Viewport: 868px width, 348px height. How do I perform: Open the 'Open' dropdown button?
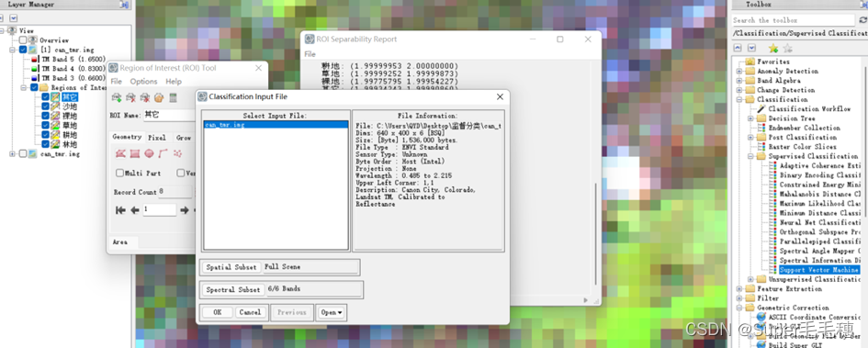click(331, 312)
